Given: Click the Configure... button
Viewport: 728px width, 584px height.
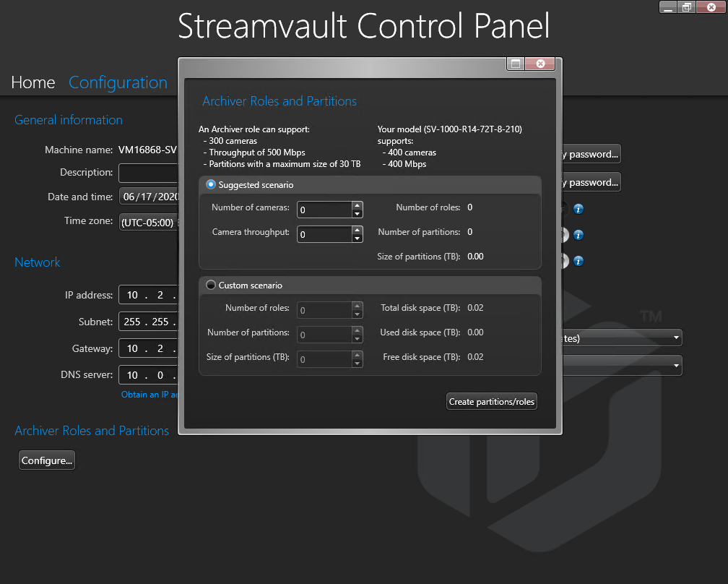Looking at the screenshot, I should [x=47, y=460].
